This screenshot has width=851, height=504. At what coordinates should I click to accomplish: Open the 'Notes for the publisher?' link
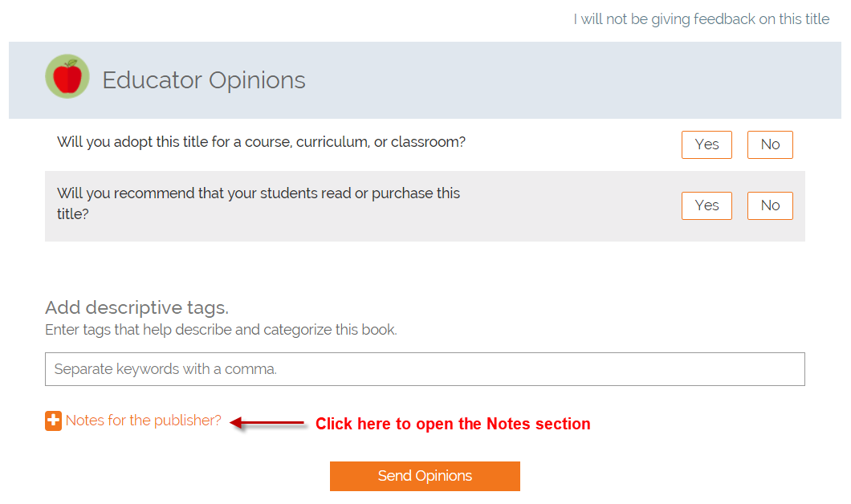143,421
